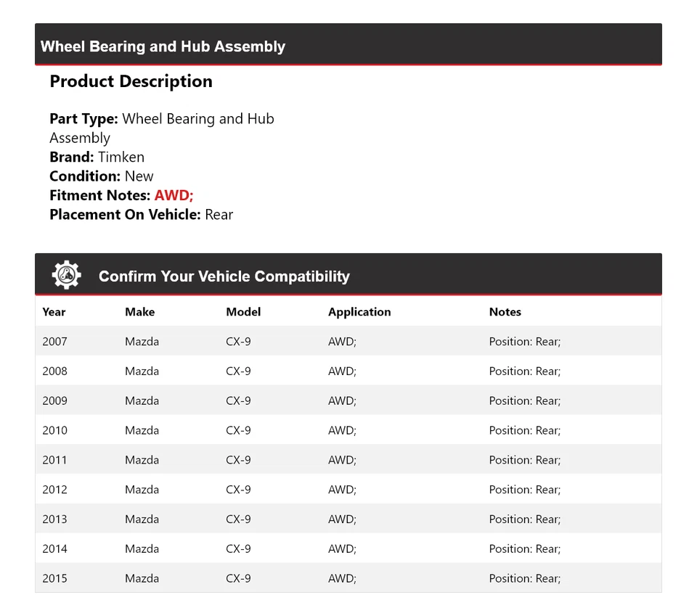Click the Product Description heading
Viewport: 697px width, 616px height.
(131, 81)
